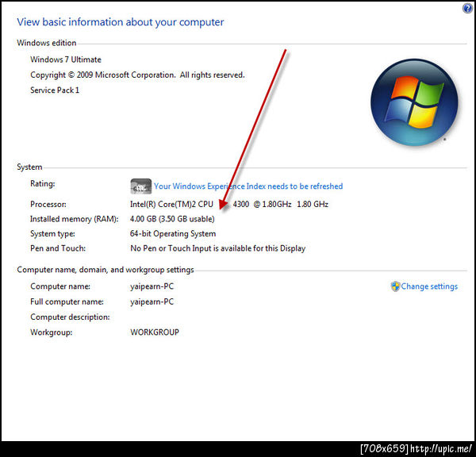Click the 'Service Pack 1' text
Screen dimensions: 476x457
tap(55, 90)
